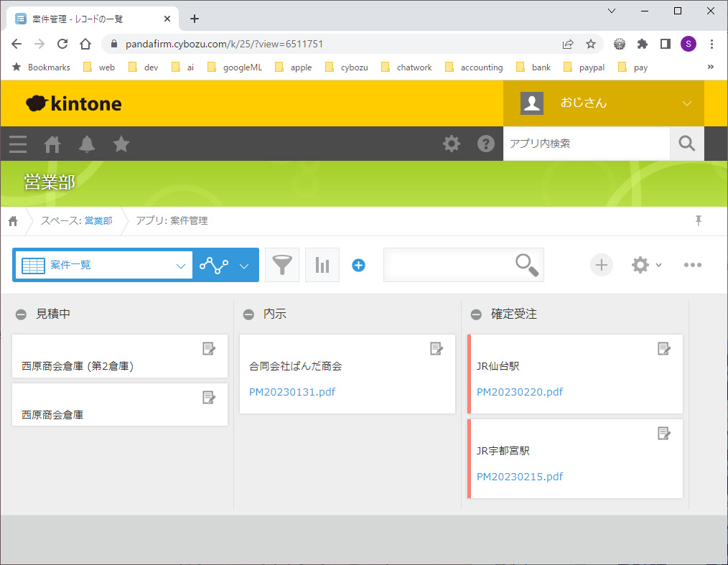Image resolution: width=728 pixels, height=565 pixels.
Task: Collapse the 内示 column
Action: 248,314
